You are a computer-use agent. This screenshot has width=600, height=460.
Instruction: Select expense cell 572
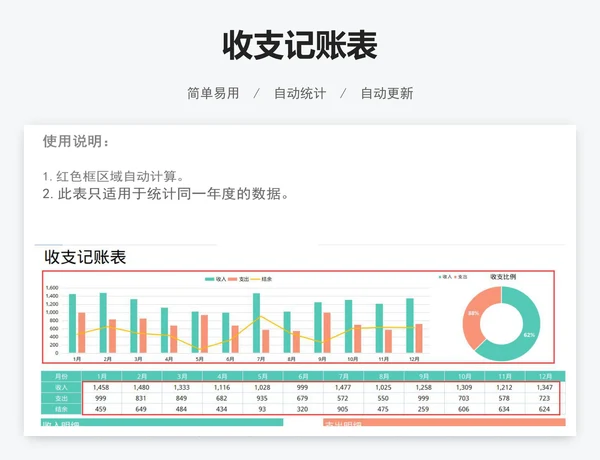click(343, 398)
